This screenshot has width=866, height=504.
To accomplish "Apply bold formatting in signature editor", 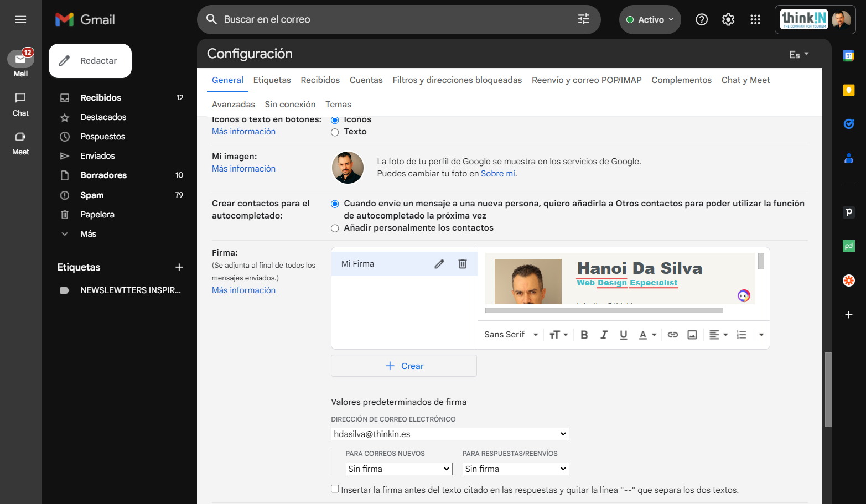I will tap(584, 335).
